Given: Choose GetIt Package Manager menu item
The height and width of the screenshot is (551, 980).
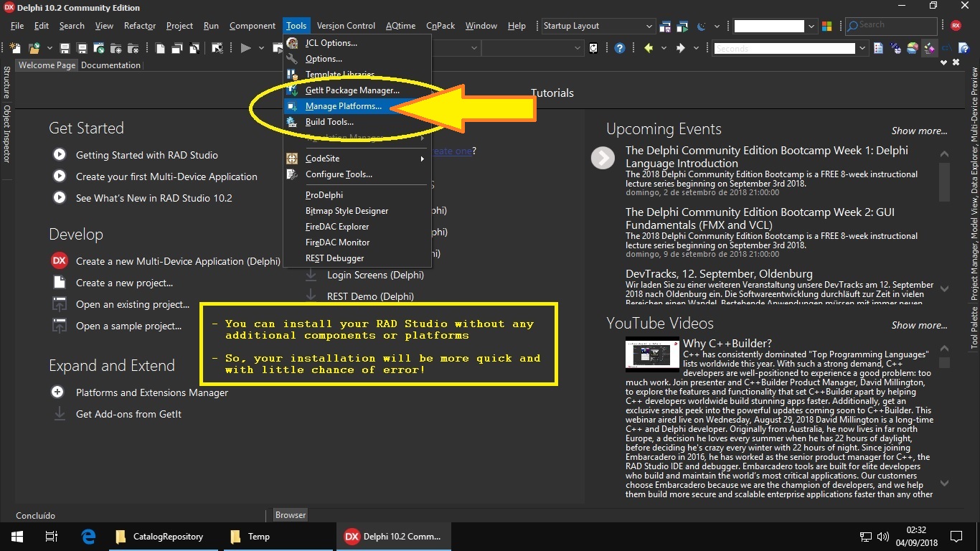Looking at the screenshot, I should [357, 90].
